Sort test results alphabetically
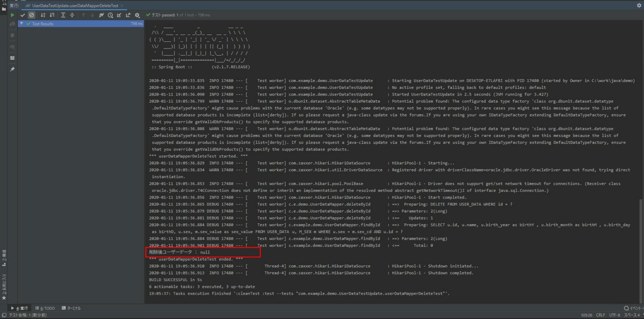The width and height of the screenshot is (644, 319). (43, 15)
